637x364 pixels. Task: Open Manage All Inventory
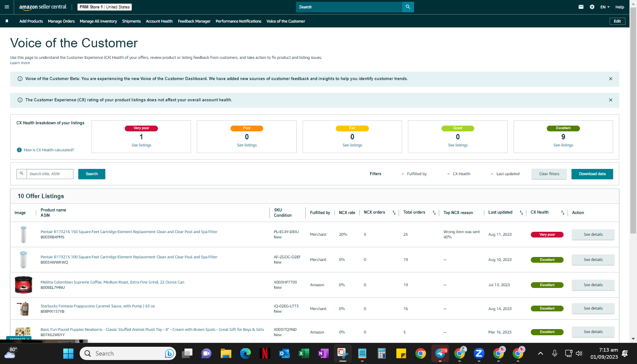[98, 21]
